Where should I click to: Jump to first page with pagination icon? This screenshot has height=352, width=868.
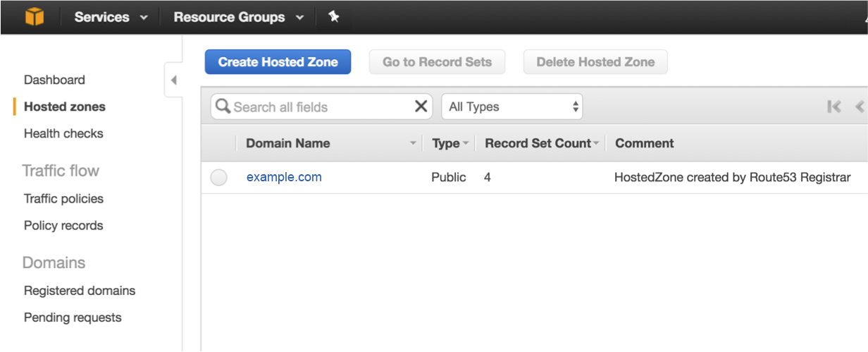point(834,107)
